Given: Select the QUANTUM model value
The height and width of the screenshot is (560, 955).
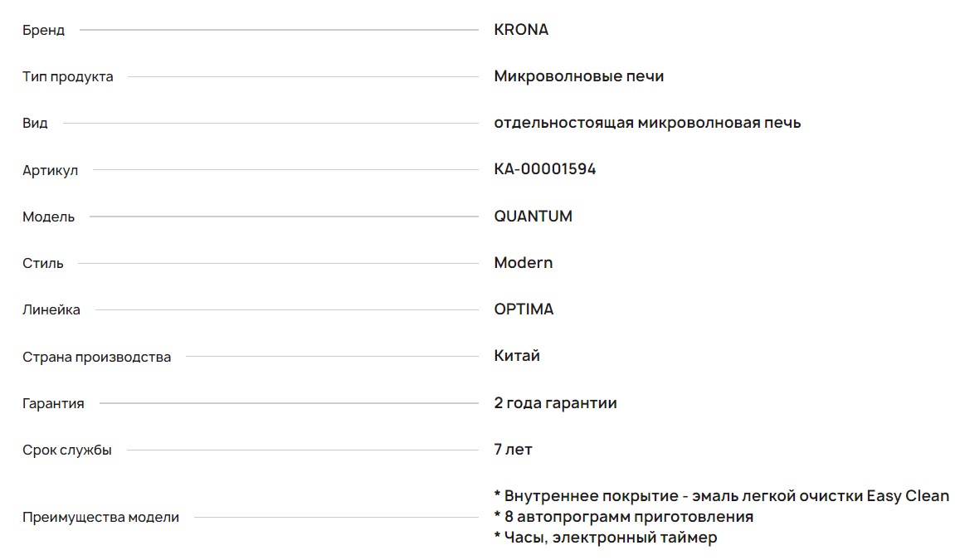Looking at the screenshot, I should click(x=533, y=217).
